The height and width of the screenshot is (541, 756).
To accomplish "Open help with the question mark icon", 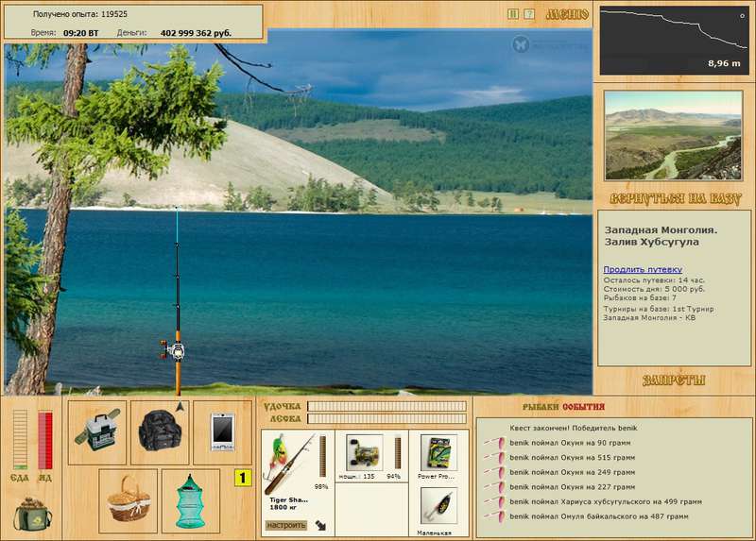I will point(529,14).
